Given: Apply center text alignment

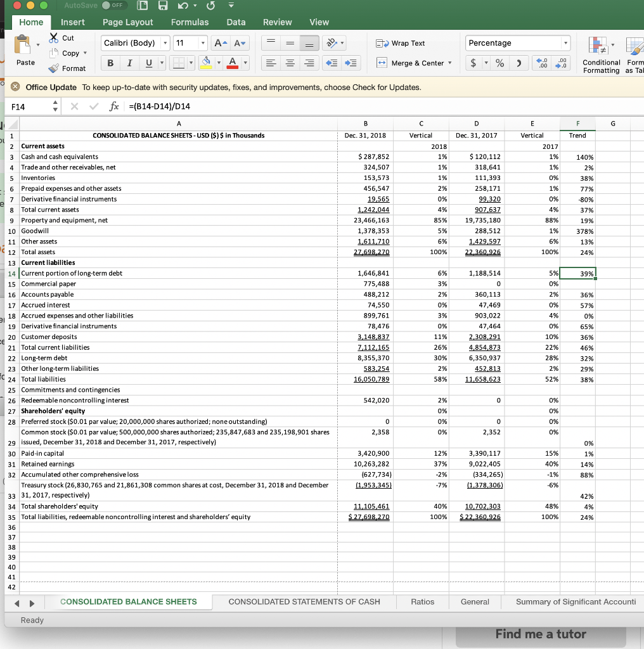Looking at the screenshot, I should (290, 63).
